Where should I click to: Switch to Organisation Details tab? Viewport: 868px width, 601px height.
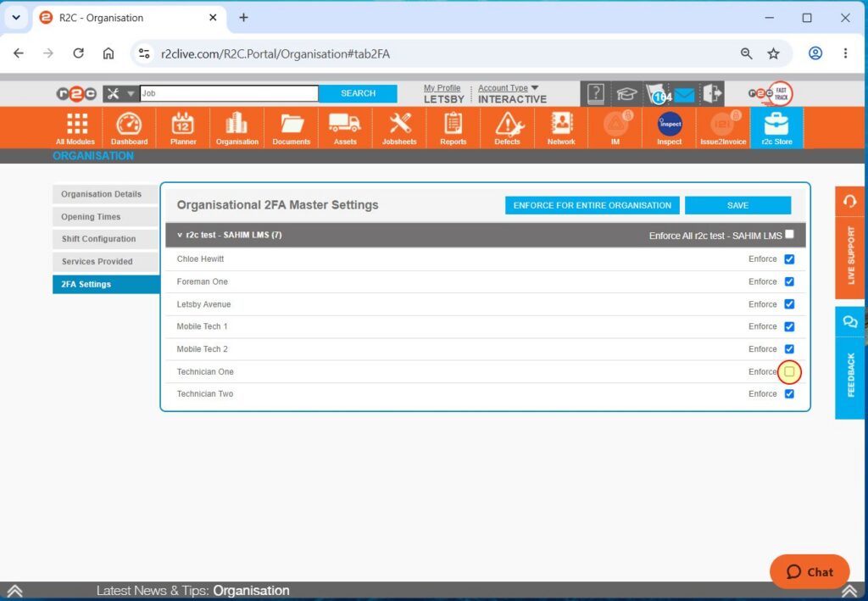(105, 194)
